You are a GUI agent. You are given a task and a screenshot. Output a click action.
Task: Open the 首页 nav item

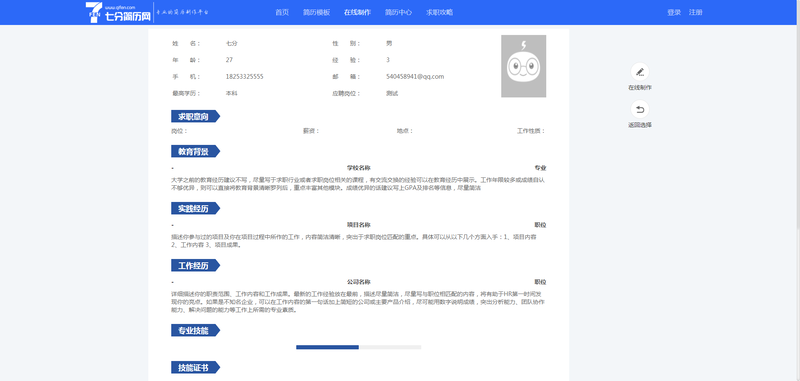[x=282, y=12]
